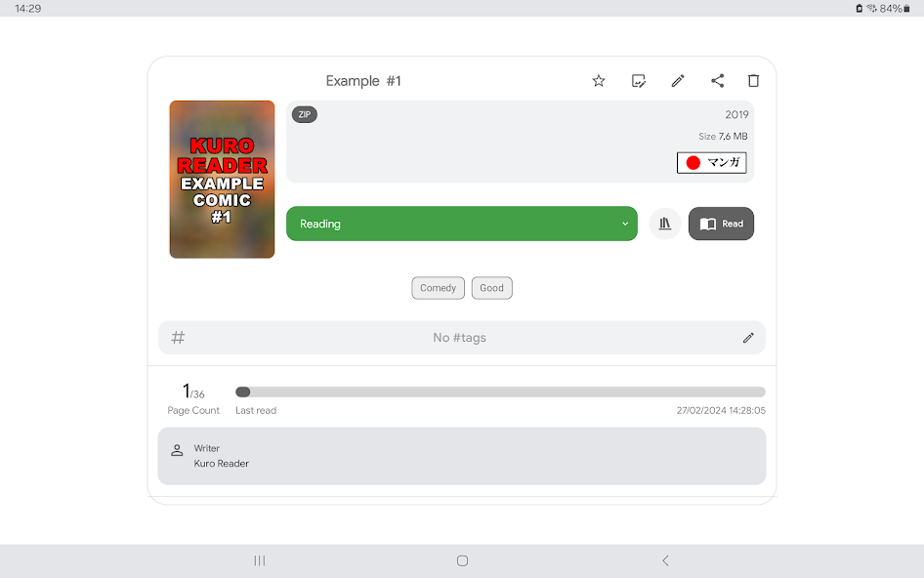
Task: Select the マンガ language chip
Action: (x=712, y=162)
